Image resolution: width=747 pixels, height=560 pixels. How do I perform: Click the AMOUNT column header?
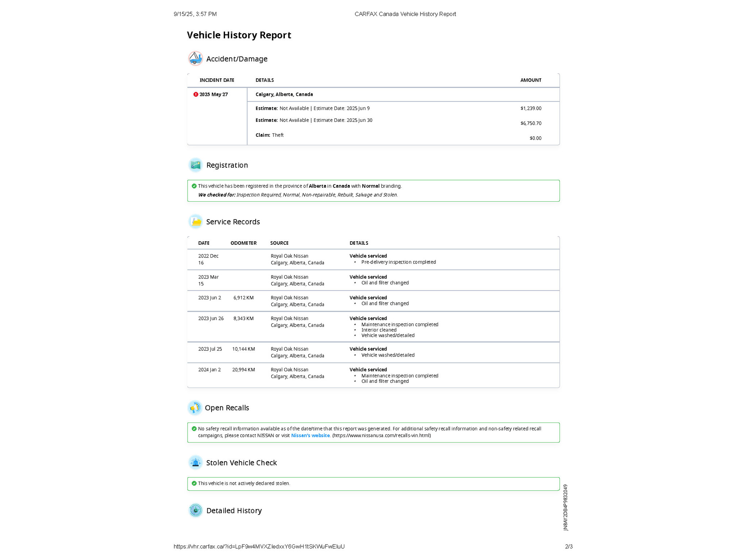coord(530,80)
